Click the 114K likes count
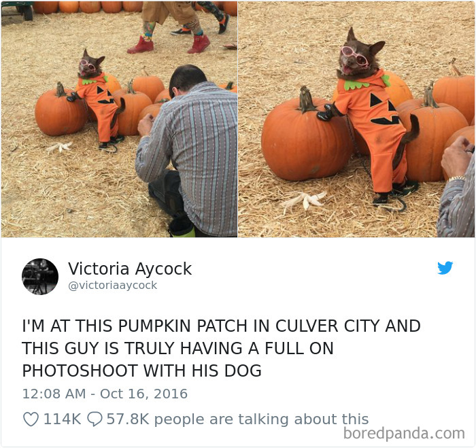476x448 pixels. pyautogui.click(x=63, y=419)
